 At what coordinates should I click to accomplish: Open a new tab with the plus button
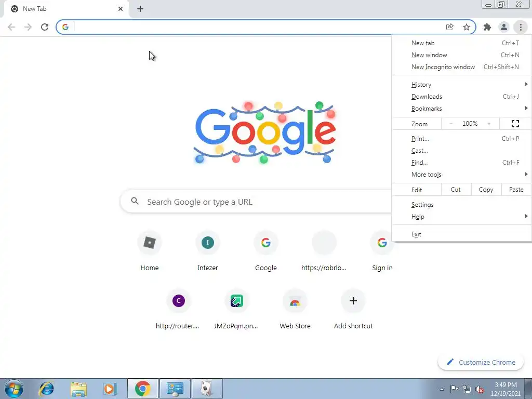pos(140,9)
